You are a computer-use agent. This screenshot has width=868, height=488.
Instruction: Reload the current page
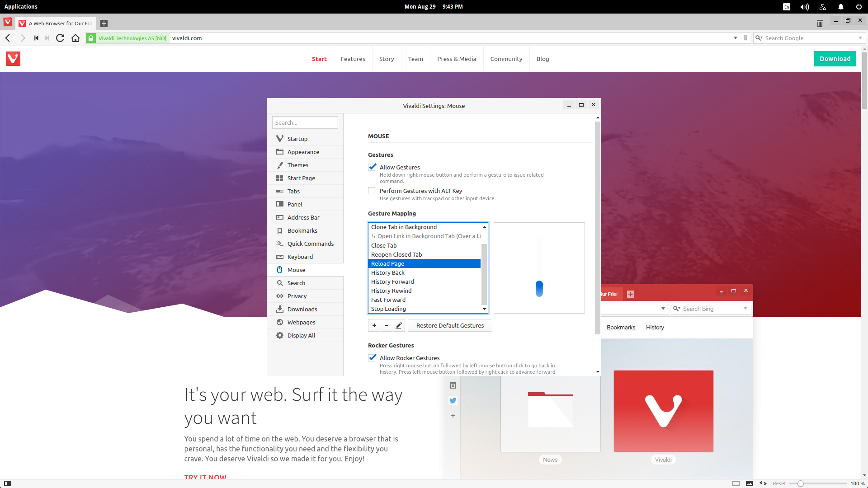[x=60, y=38]
